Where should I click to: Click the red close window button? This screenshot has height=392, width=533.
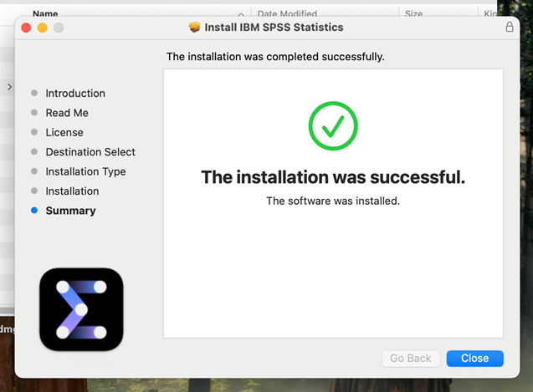[x=26, y=28]
